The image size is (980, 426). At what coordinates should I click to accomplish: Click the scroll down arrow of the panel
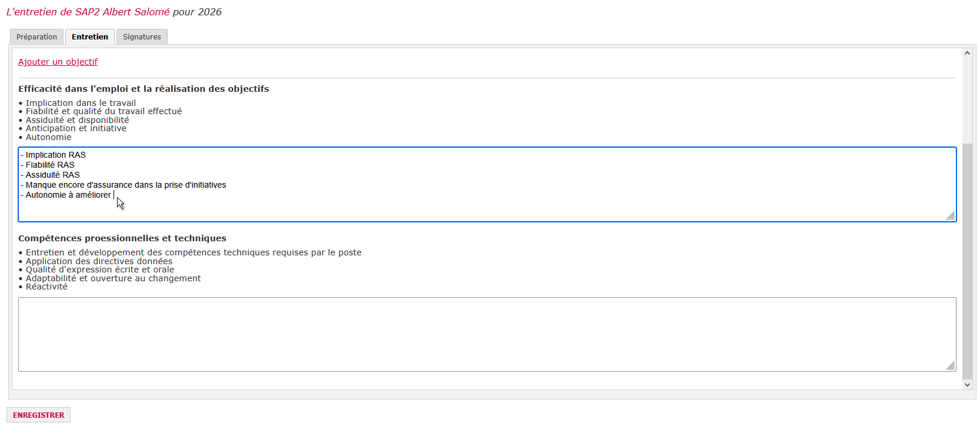click(967, 385)
